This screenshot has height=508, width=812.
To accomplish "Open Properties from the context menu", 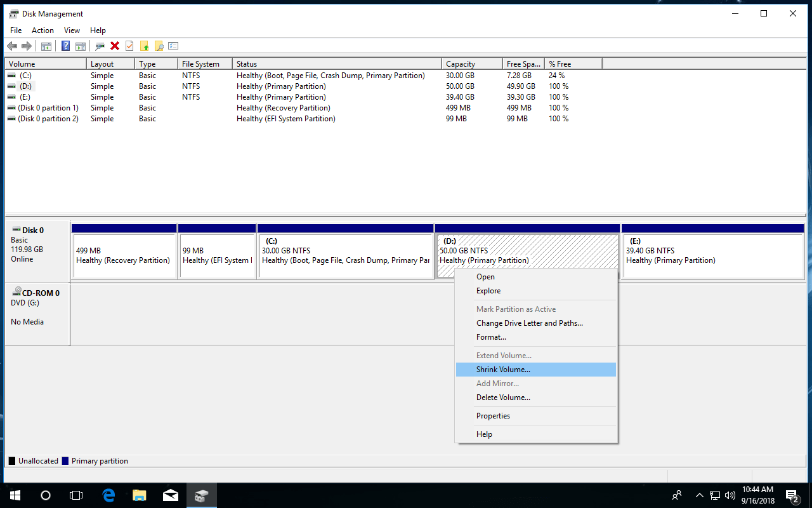I will point(493,416).
